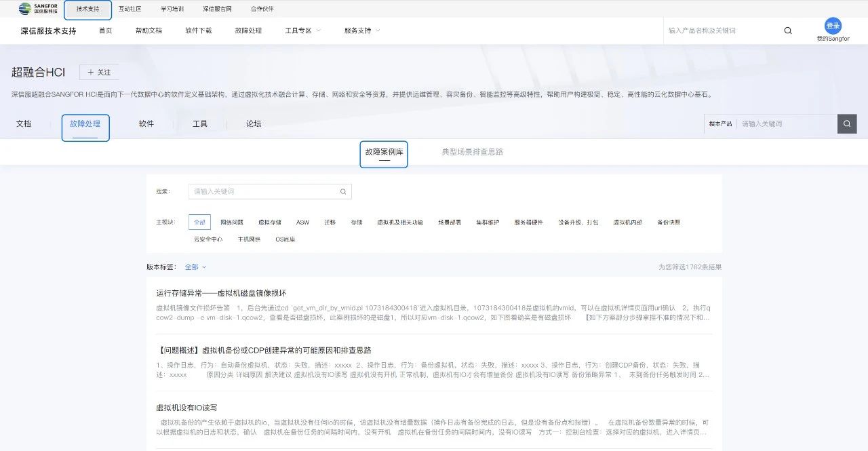Open 学习培训 in the top bar

[x=172, y=9]
